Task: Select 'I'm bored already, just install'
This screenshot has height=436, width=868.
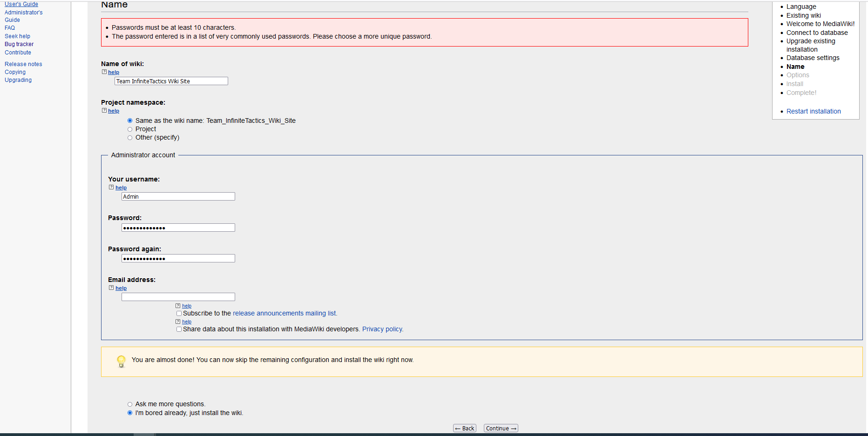Action: pyautogui.click(x=130, y=413)
